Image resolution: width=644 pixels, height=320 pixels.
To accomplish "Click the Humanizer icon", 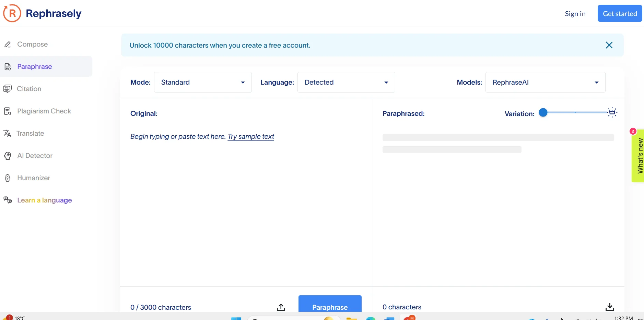I will click(8, 178).
